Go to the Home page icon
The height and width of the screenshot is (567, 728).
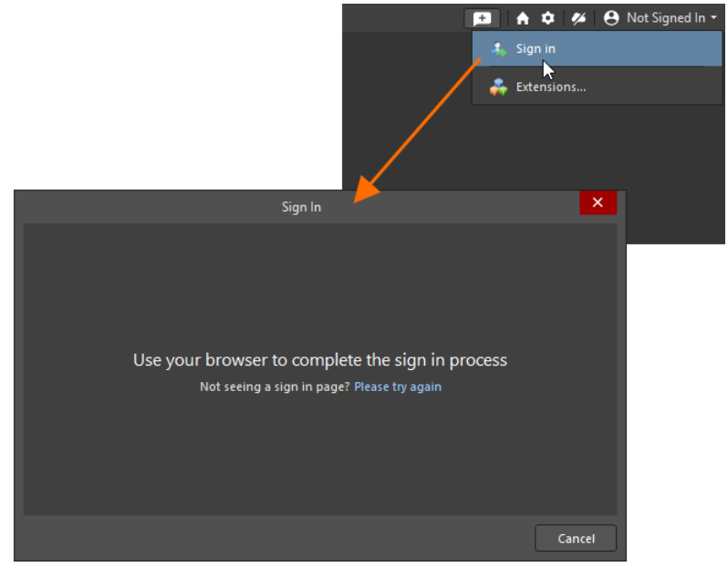coord(523,18)
